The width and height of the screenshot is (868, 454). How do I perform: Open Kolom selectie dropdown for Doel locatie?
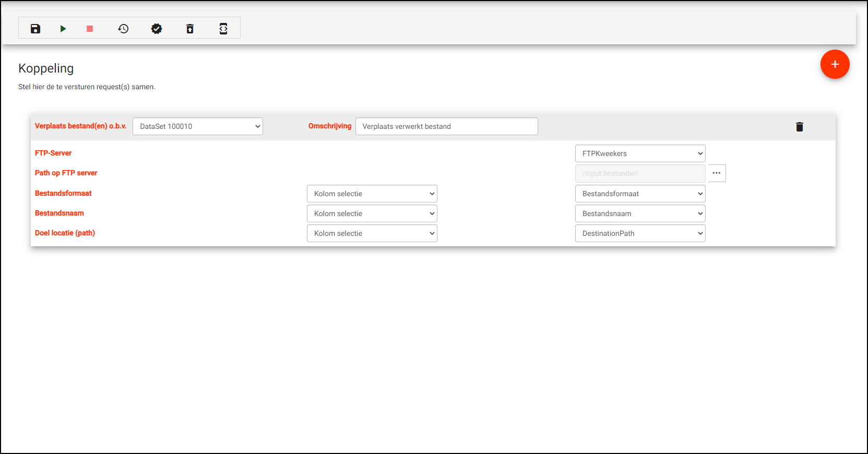click(372, 233)
